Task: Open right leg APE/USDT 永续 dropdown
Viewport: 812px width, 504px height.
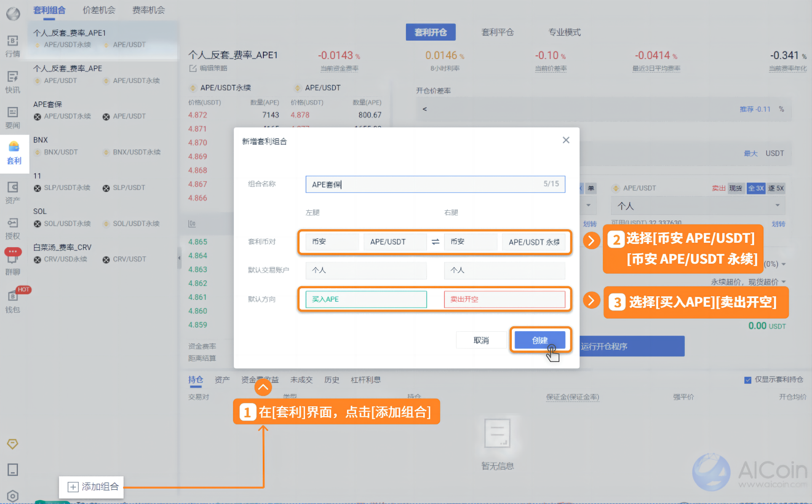Action: pos(533,242)
